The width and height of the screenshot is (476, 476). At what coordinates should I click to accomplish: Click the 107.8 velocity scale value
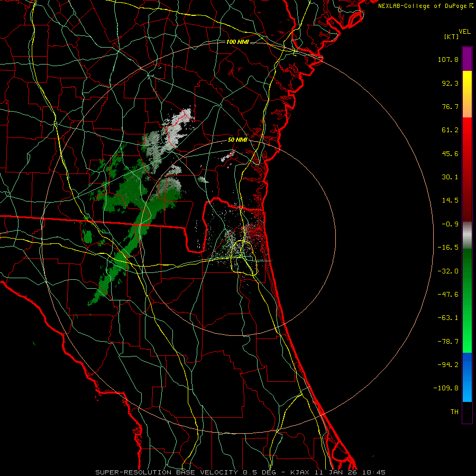click(448, 59)
